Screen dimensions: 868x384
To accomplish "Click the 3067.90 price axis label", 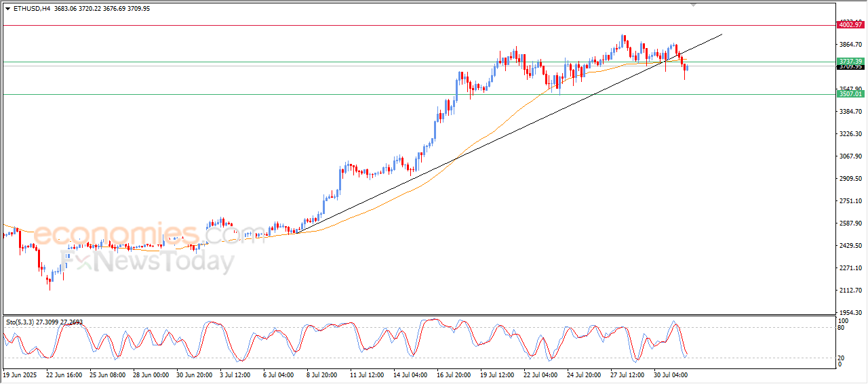I will click(850, 156).
